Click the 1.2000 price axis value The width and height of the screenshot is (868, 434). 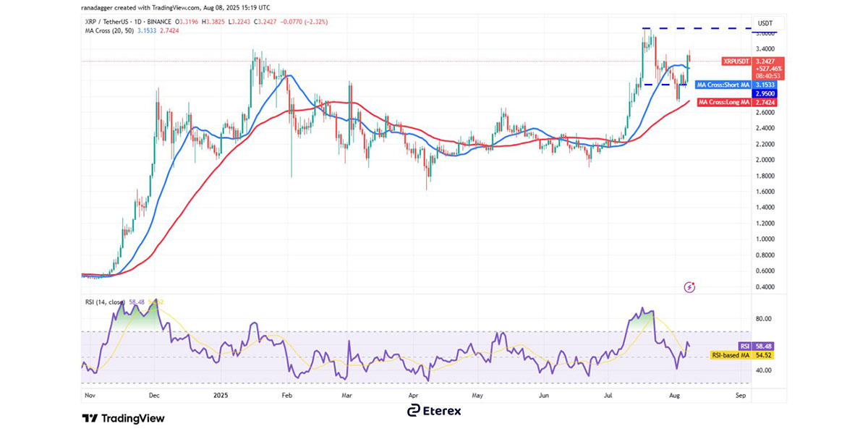(765, 224)
